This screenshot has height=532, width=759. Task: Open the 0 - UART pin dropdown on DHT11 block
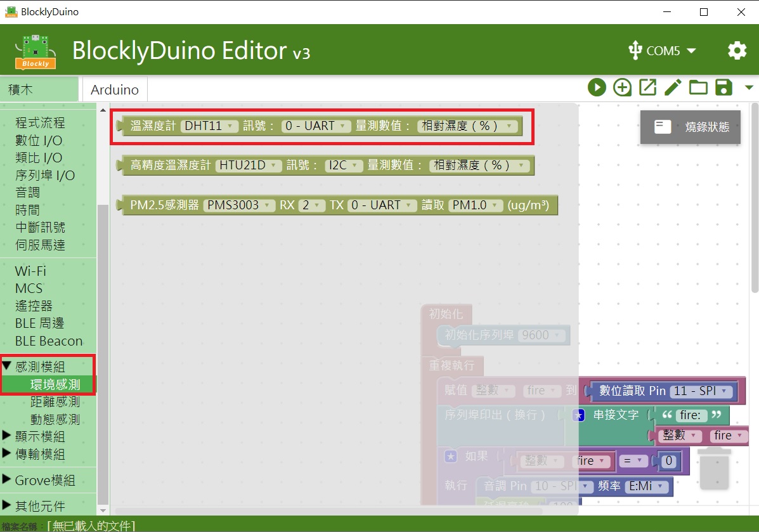click(x=316, y=126)
